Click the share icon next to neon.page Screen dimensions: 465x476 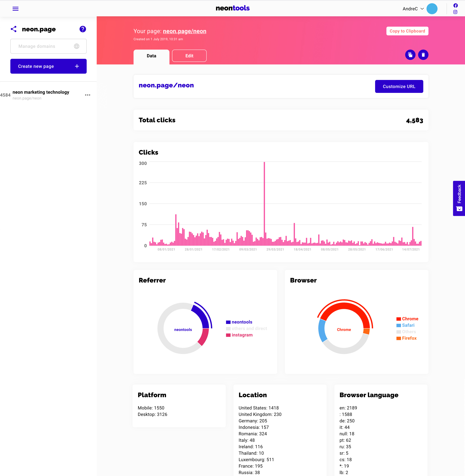coord(14,29)
